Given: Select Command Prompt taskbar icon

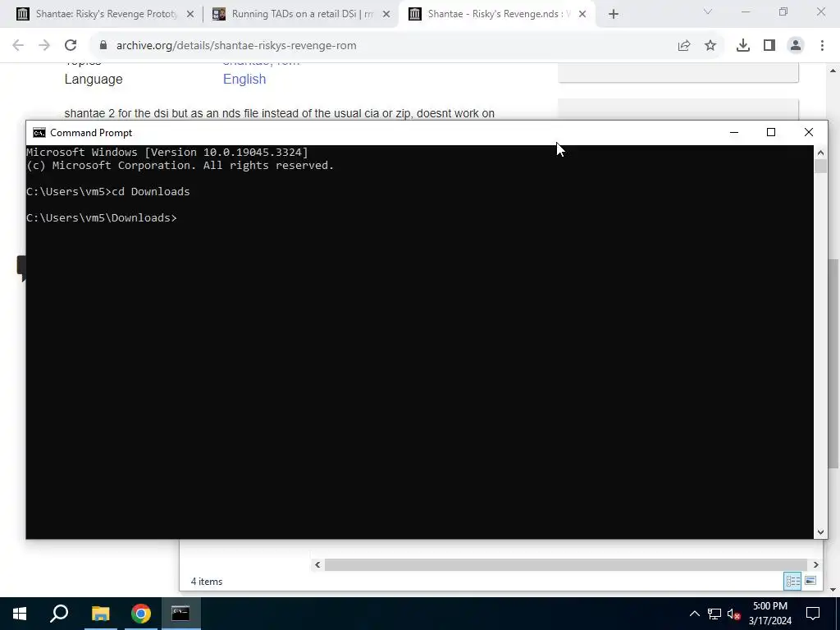Looking at the screenshot, I should (x=180, y=614).
